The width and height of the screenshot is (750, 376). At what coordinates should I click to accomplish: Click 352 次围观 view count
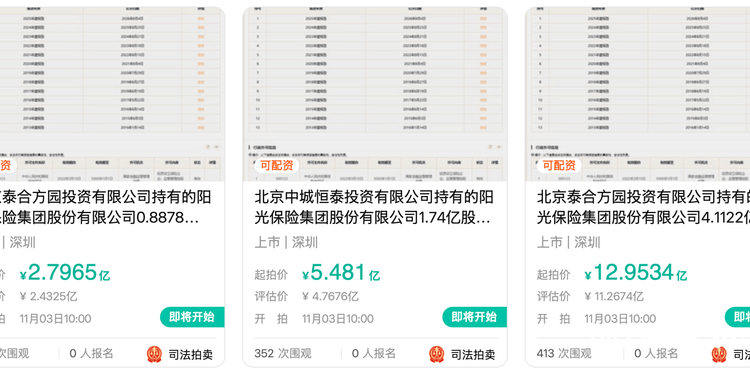click(x=283, y=354)
